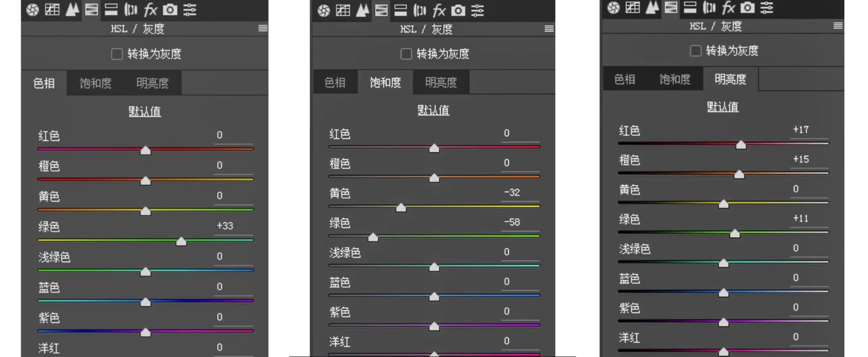
Task: Open Detail mountains icon in left panel
Action: 72,10
